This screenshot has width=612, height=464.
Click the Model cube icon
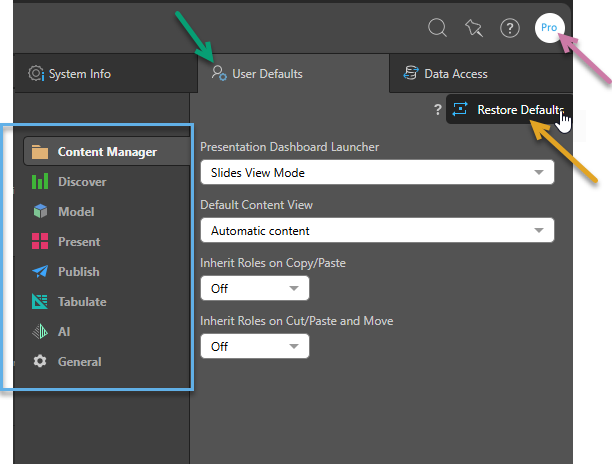[40, 212]
